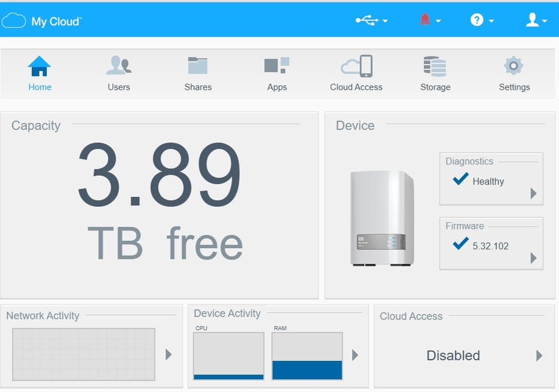Screen dimensions: 559x392
Task: Click the My Cloud device image
Action: pos(382,218)
